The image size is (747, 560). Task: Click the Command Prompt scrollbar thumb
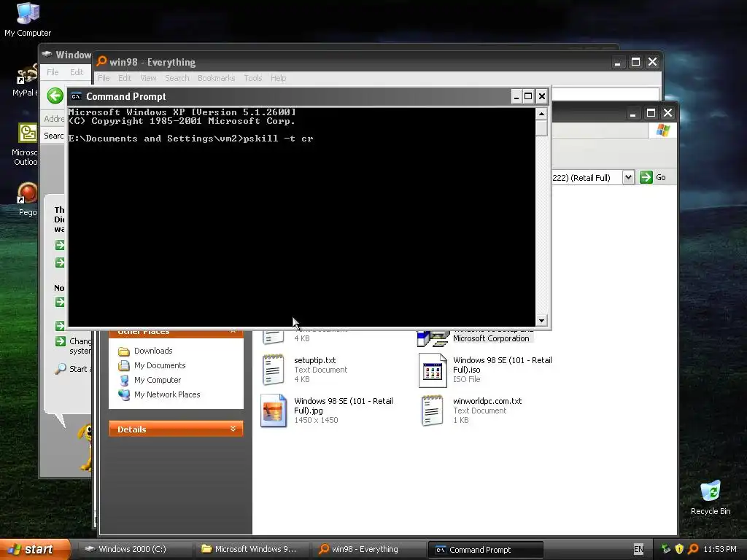(x=541, y=128)
